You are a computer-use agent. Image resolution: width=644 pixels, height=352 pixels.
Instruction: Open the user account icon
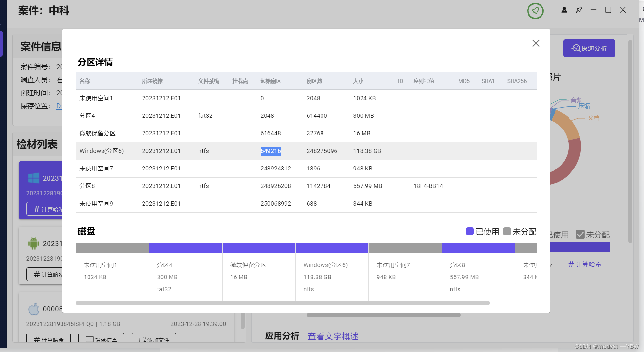point(564,10)
